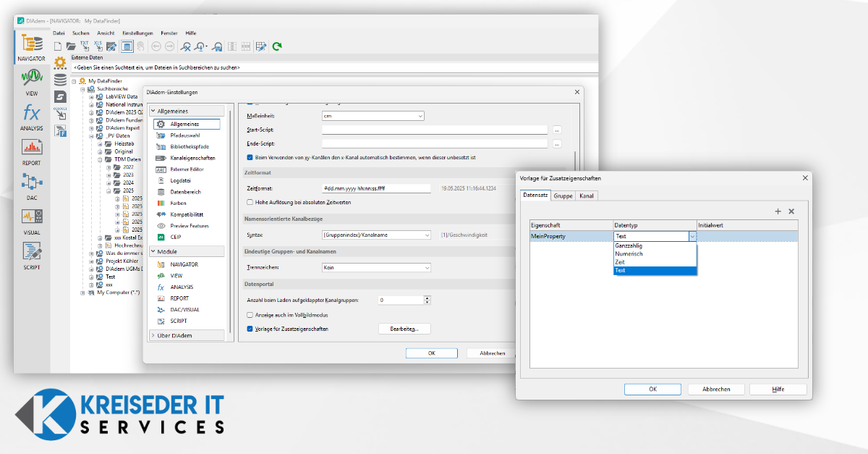Click the gray database stack sidebar icon
The width and height of the screenshot is (868, 454).
click(x=61, y=80)
